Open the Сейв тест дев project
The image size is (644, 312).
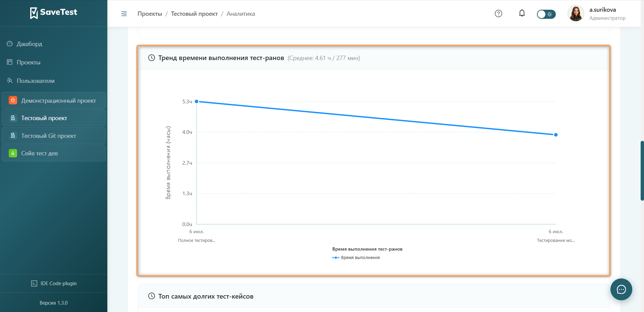click(x=54, y=153)
